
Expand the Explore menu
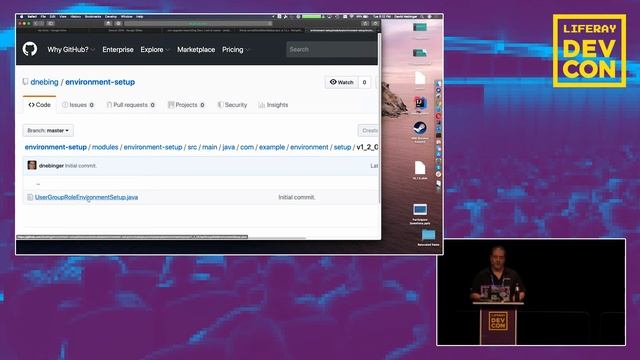coord(155,49)
